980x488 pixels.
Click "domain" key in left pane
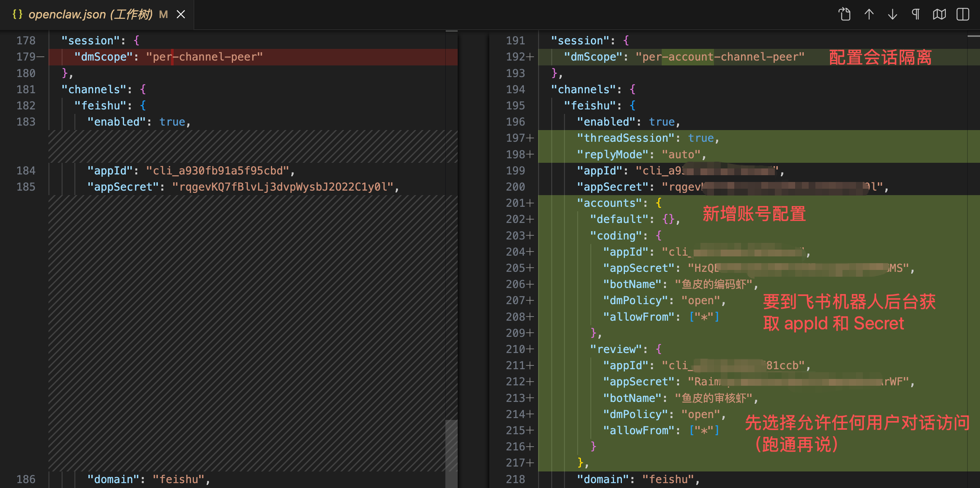tap(113, 479)
